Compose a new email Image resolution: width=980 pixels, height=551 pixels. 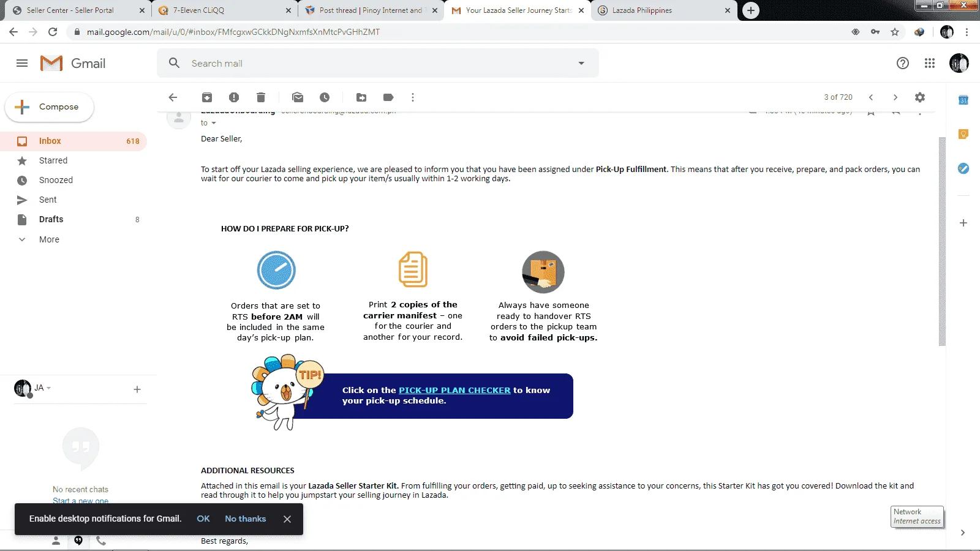click(50, 107)
